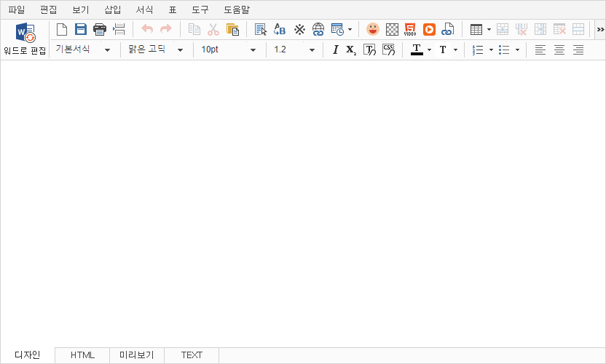606x364 pixels.
Task: Click the find and replace AB icon
Action: click(x=280, y=29)
